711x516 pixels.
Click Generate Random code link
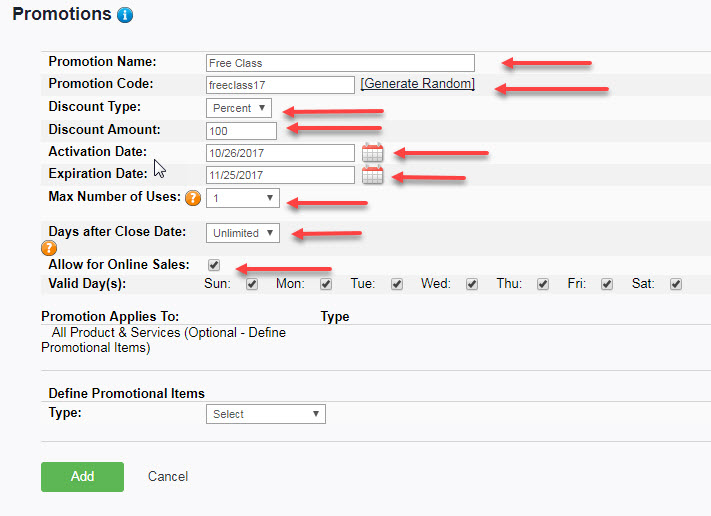pos(417,84)
